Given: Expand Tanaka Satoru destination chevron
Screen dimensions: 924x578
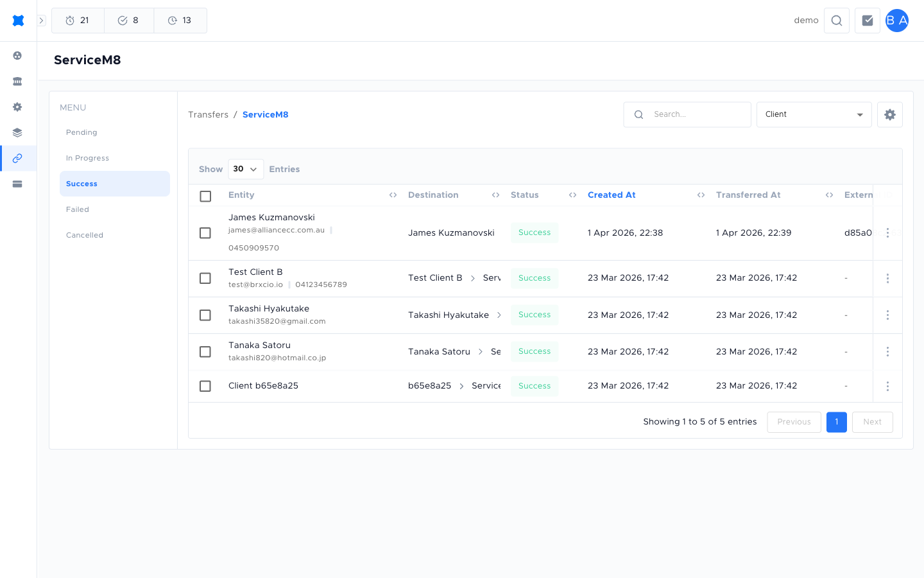Looking at the screenshot, I should [481, 351].
